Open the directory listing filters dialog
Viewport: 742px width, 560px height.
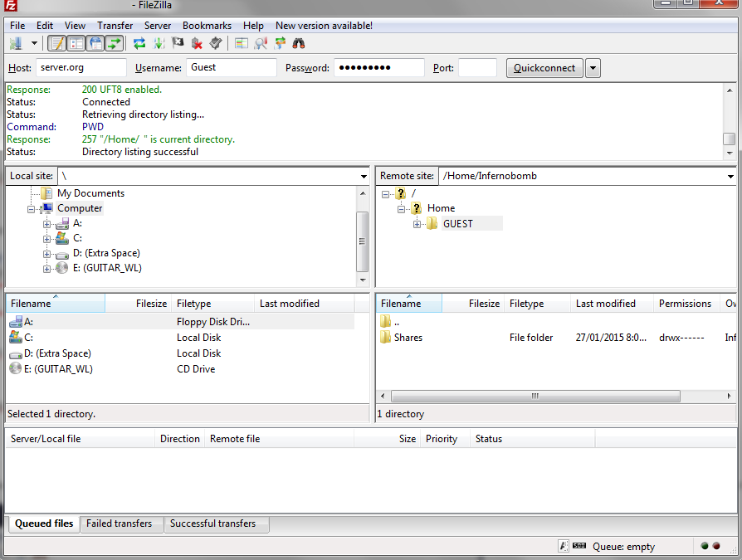[242, 43]
